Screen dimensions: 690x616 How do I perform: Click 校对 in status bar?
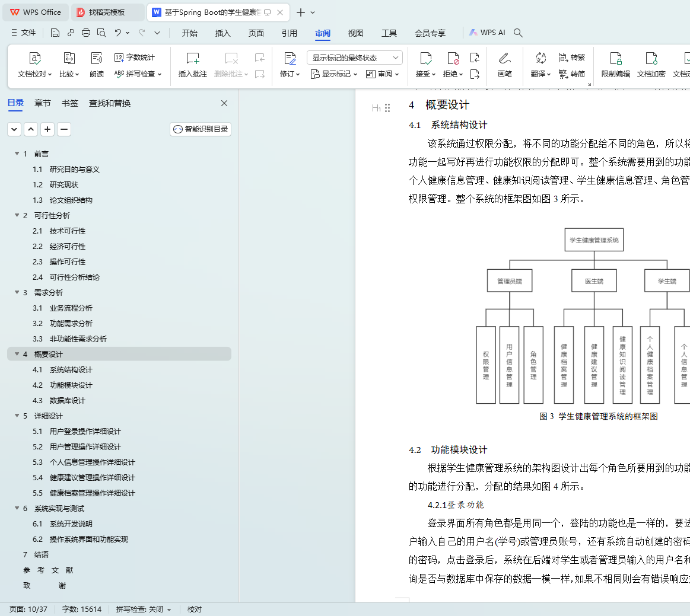click(195, 609)
